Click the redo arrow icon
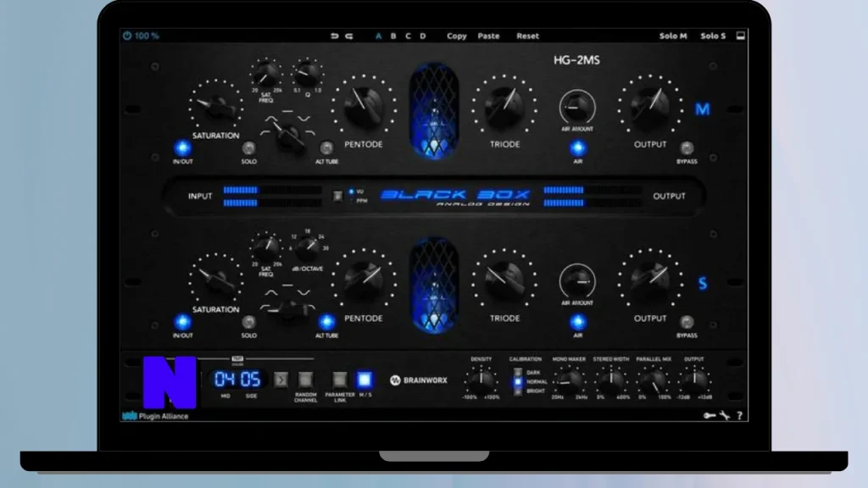 pos(348,36)
